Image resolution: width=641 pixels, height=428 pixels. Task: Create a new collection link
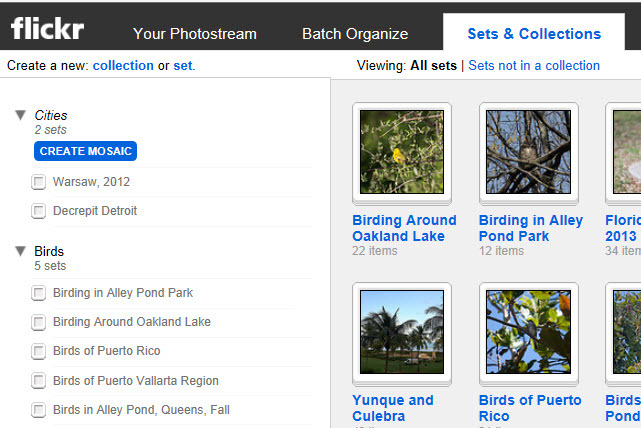(x=123, y=66)
